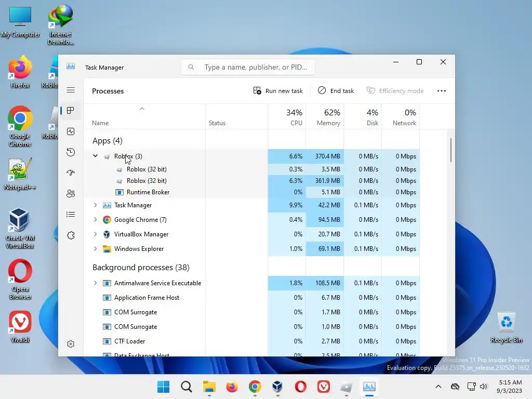
Task: Select the CTF Loader process
Action: 252,341
